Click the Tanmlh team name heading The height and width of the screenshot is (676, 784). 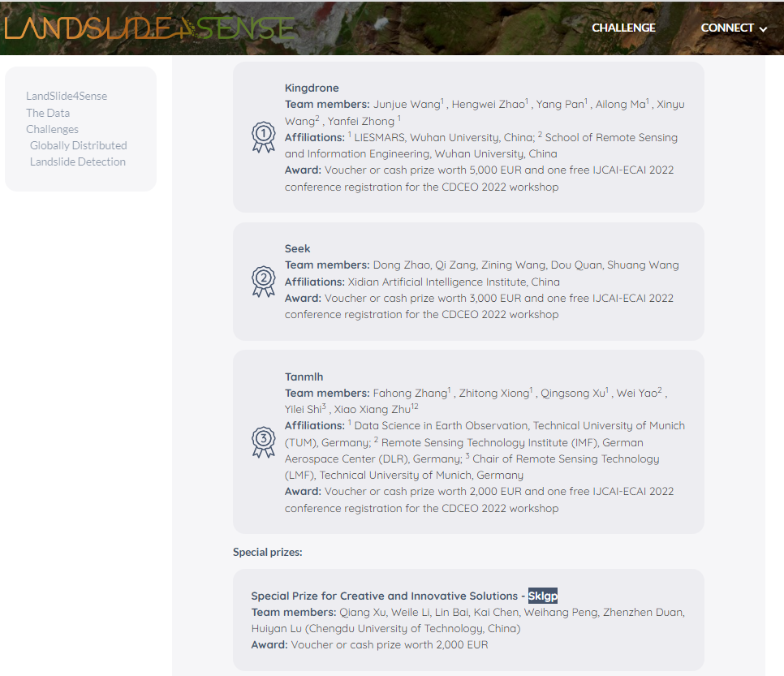pyautogui.click(x=304, y=377)
